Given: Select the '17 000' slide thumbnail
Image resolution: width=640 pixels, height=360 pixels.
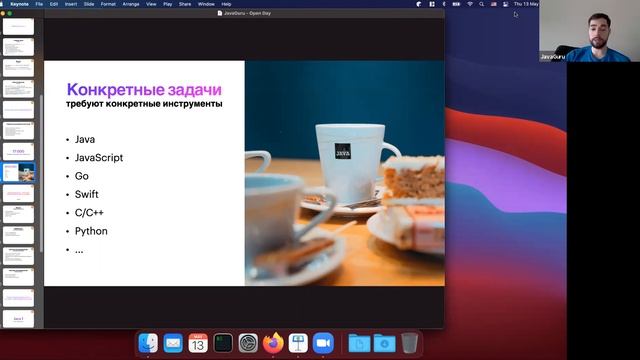Looking at the screenshot, I should point(19,151).
